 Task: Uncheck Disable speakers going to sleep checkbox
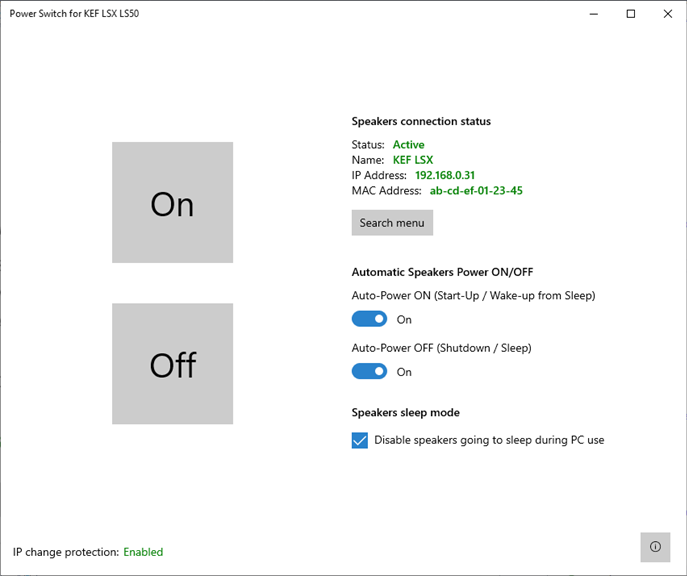tap(360, 440)
